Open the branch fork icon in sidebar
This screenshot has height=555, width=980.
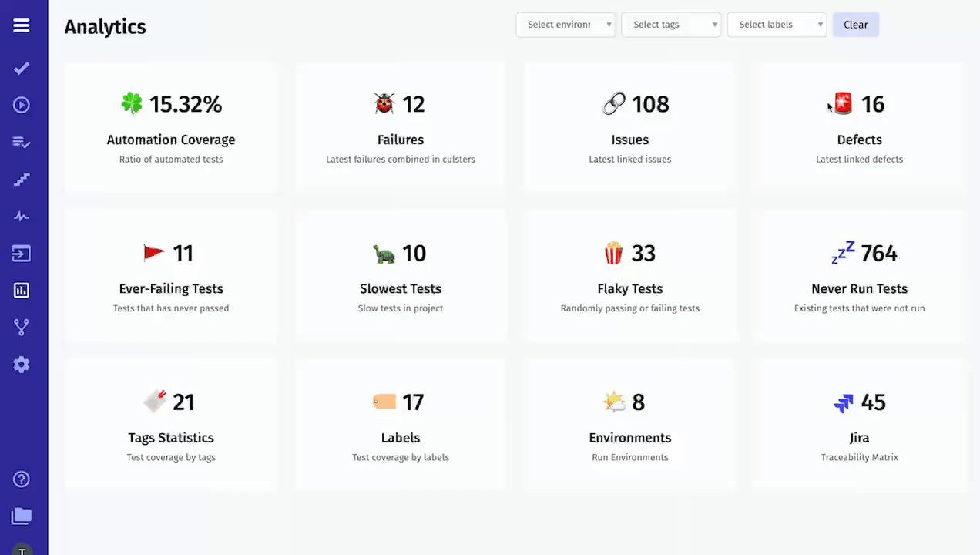click(x=22, y=328)
